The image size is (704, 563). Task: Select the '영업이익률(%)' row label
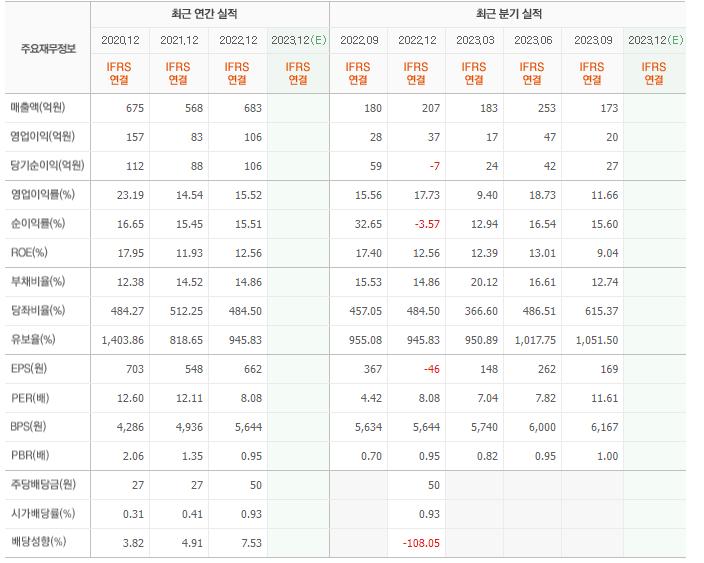(x=43, y=194)
